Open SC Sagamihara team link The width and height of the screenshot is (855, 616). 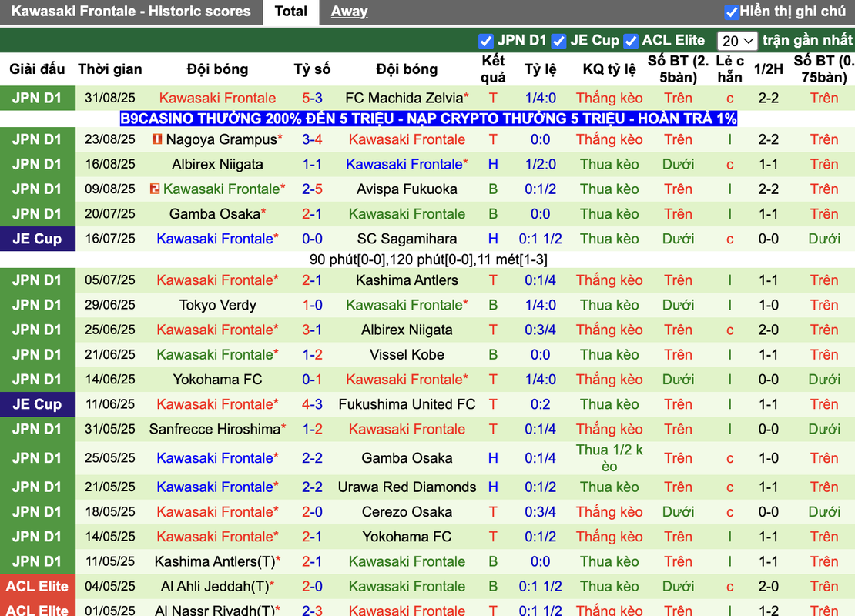click(x=407, y=239)
